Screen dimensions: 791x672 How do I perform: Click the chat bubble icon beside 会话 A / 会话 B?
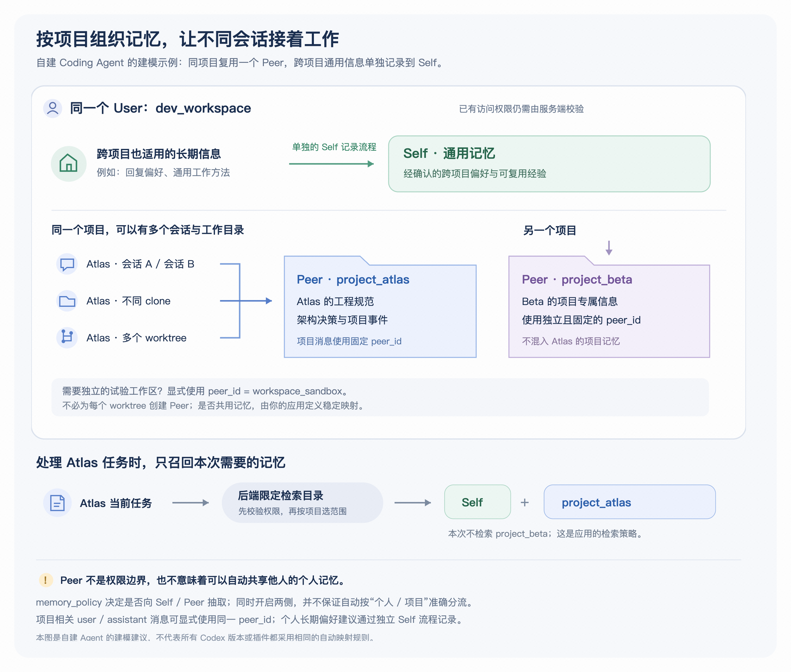pyautogui.click(x=67, y=264)
